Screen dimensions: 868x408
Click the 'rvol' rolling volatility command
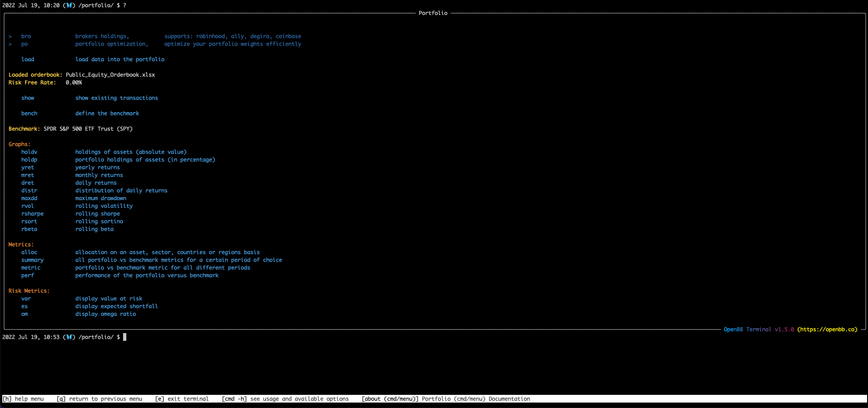click(28, 206)
